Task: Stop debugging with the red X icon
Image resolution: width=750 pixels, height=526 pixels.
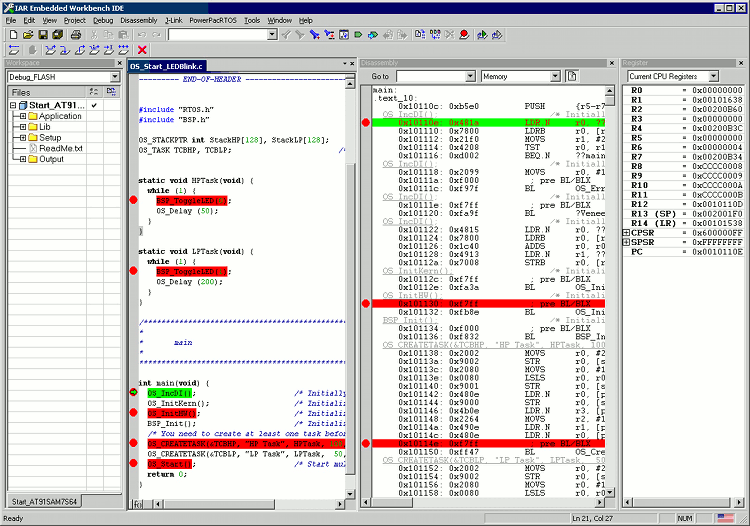Action: [x=142, y=50]
